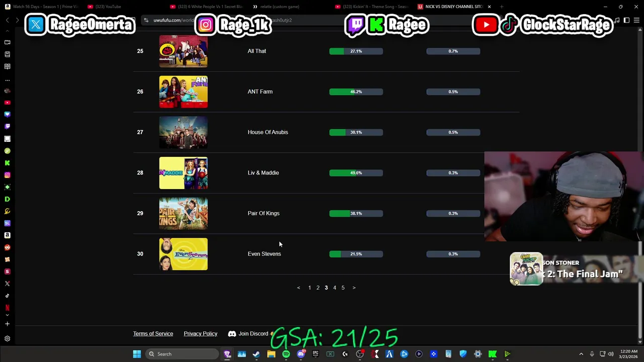Open Discord from the taskbar
644x362 pixels.
click(301, 354)
